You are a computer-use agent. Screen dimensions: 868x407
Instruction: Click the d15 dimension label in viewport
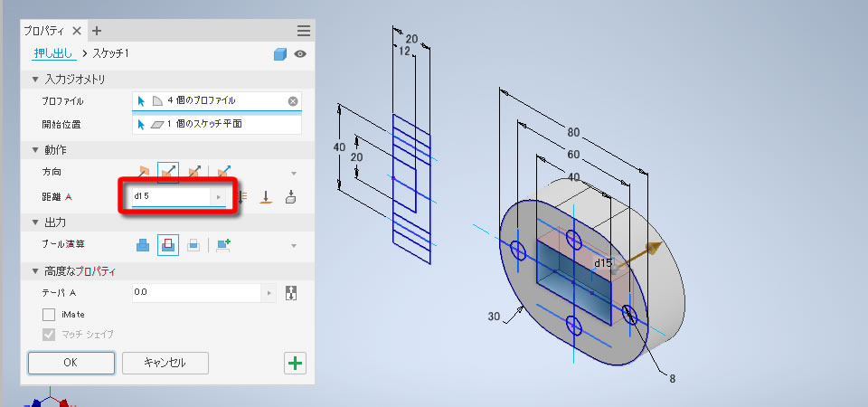click(603, 262)
